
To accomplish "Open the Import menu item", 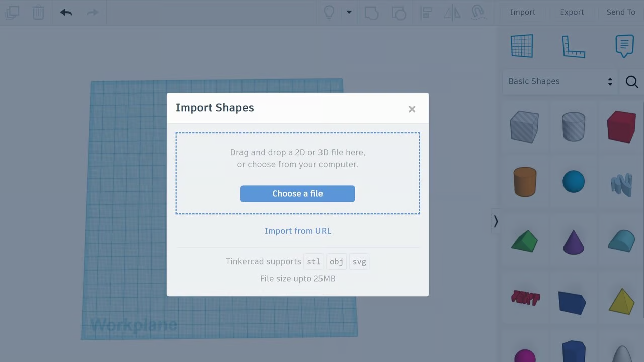I will coord(523,12).
